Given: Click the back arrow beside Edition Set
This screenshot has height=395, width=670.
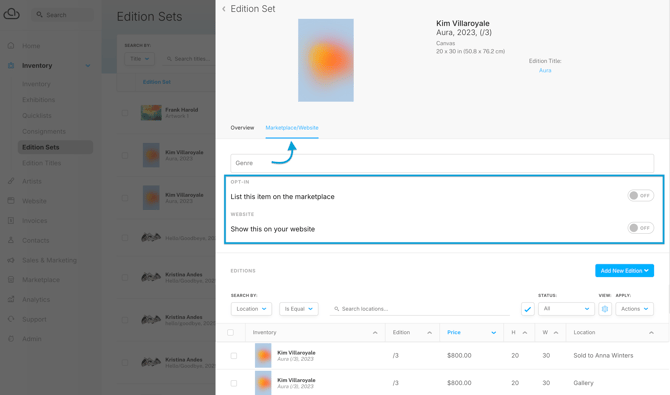Looking at the screenshot, I should pos(223,9).
